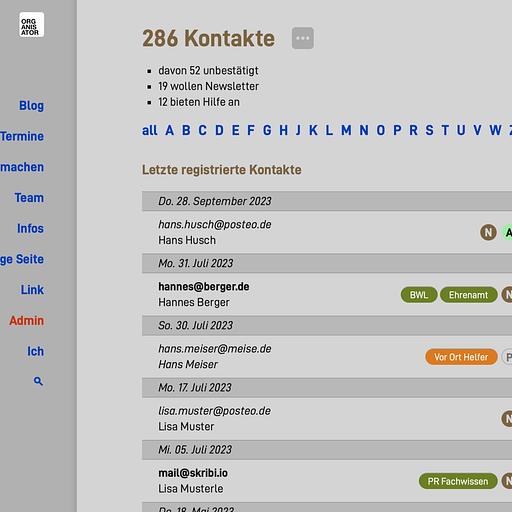Open the Team page in the sidebar
This screenshot has height=512, width=512.
[29, 198]
